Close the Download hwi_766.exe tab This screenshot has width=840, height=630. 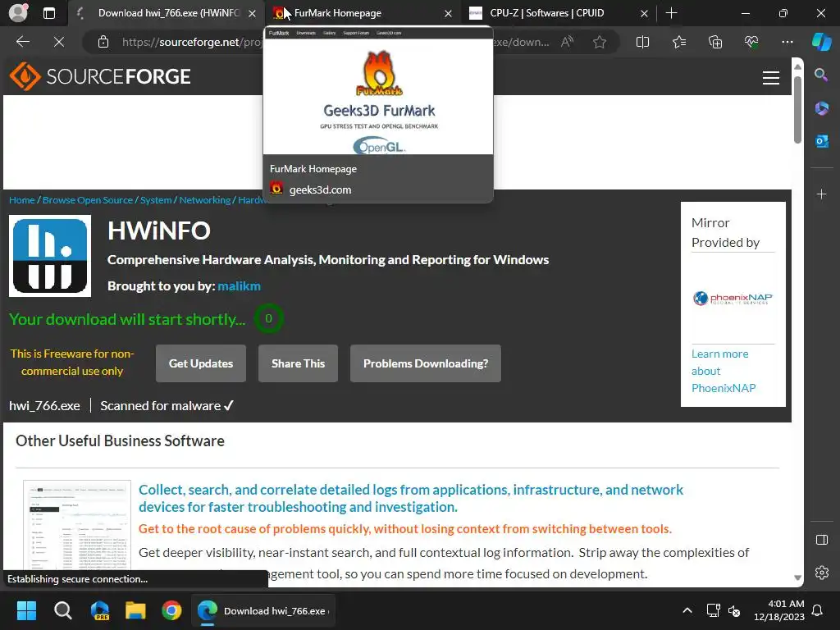pos(253,13)
